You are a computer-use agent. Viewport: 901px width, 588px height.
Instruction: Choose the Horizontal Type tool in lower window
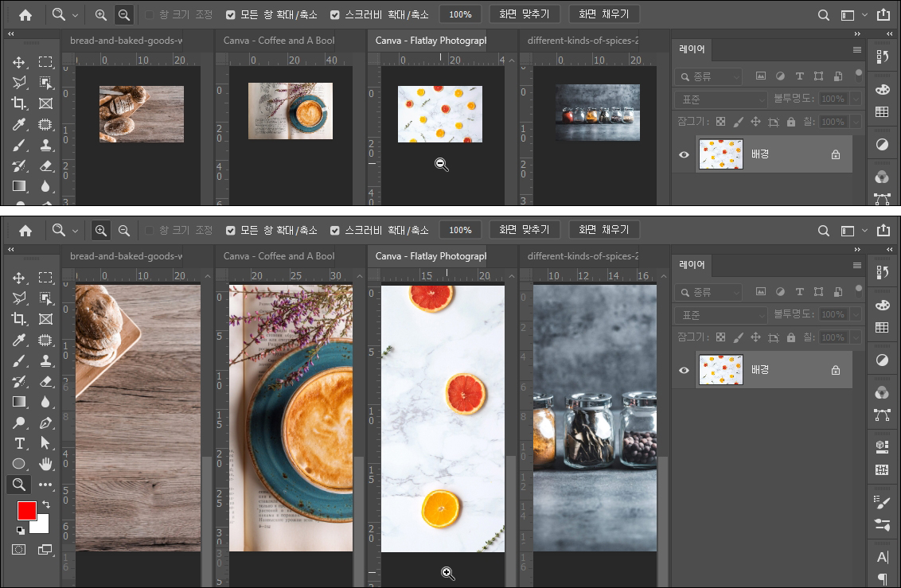[19, 443]
